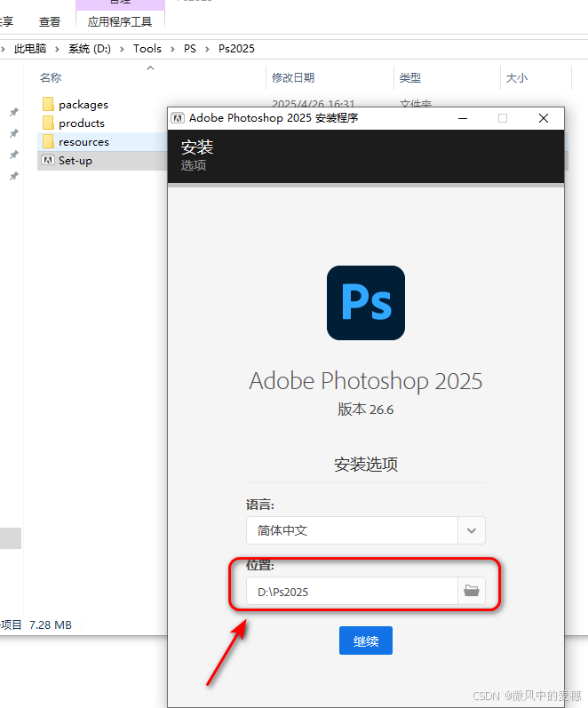Select the packages folder icon in Explorer
Screen dimensions: 588x708
click(48, 104)
